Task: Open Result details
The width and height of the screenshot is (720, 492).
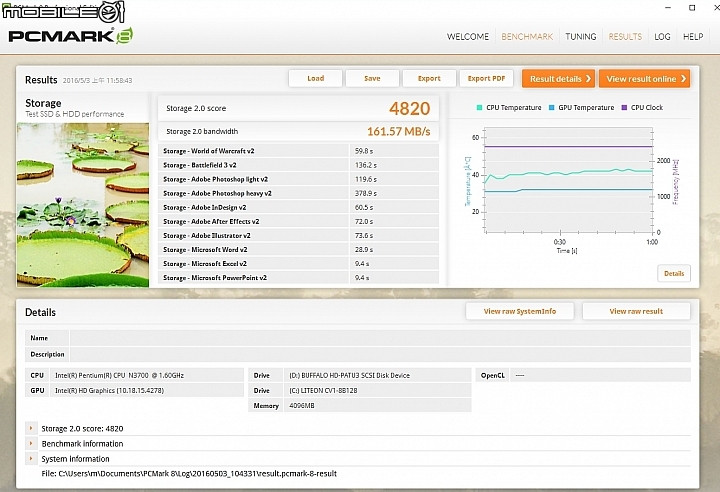Action: [558, 79]
